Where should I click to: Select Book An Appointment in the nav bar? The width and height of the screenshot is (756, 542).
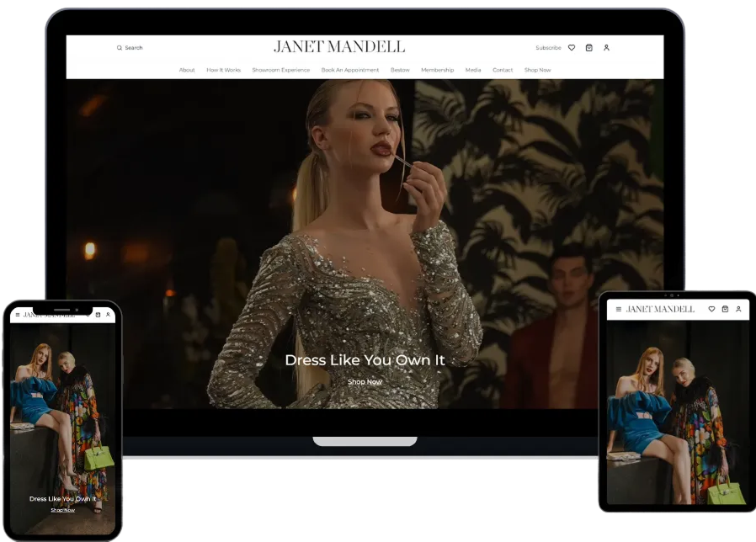pos(350,70)
